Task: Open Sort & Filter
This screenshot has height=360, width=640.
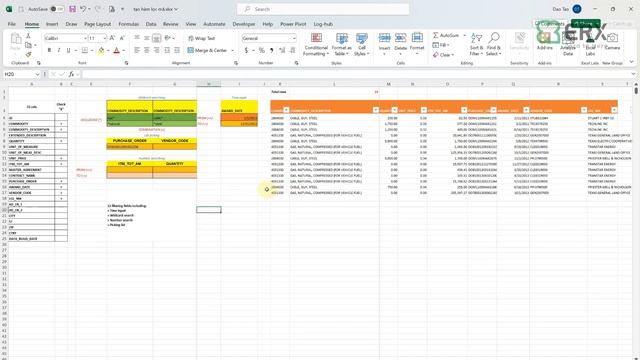Action: pyautogui.click(x=476, y=44)
